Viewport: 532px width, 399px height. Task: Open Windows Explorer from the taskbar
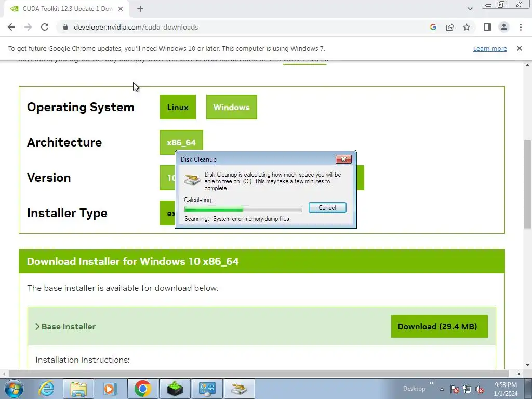pyautogui.click(x=78, y=389)
